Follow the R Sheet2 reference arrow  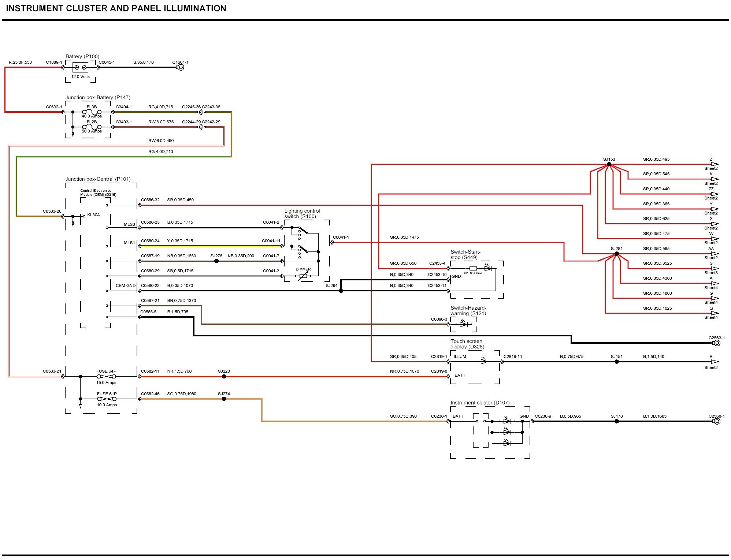click(714, 362)
